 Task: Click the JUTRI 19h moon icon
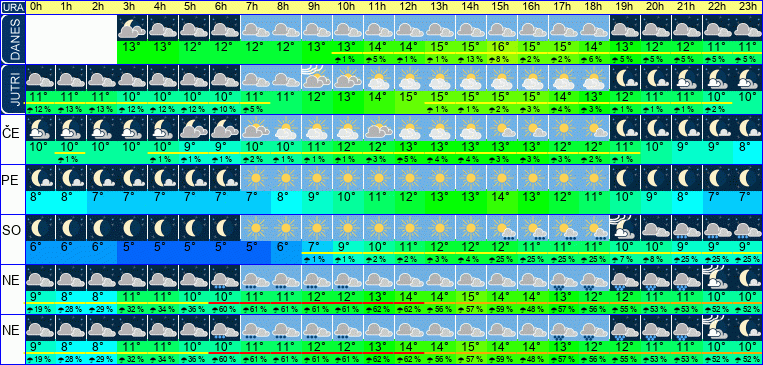click(x=625, y=78)
